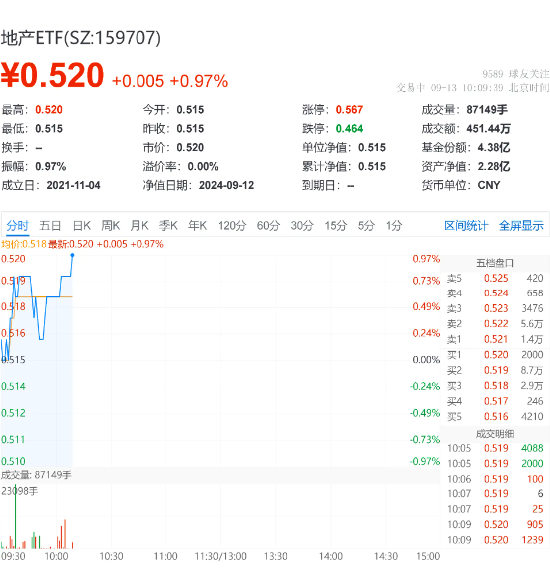Select the 周K chart tab

tap(111, 225)
